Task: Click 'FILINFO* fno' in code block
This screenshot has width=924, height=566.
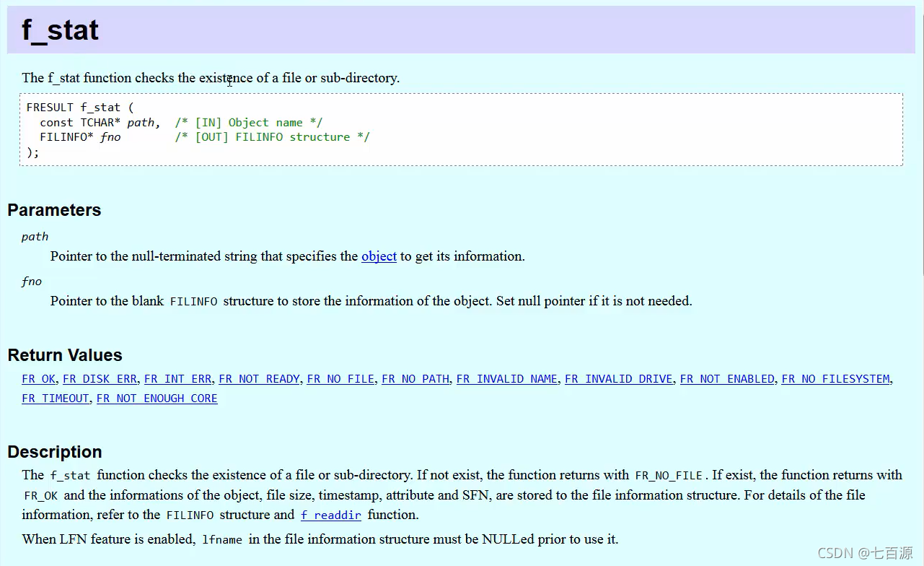Action: coord(80,137)
